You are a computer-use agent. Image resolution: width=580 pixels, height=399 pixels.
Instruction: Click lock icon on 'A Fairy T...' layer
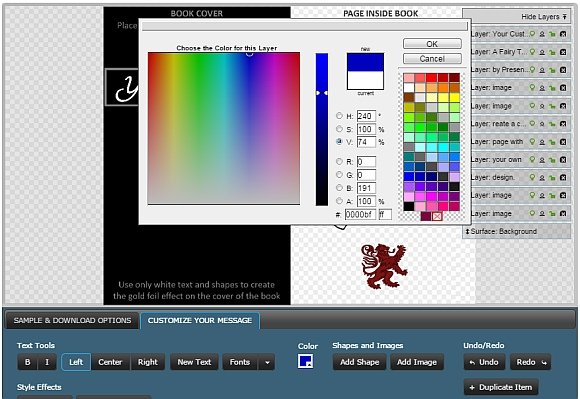coord(552,52)
